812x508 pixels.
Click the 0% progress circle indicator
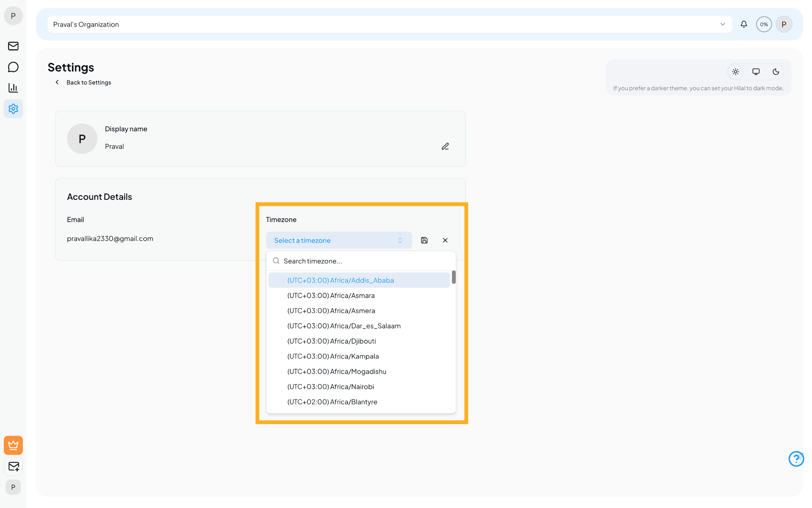pyautogui.click(x=763, y=24)
